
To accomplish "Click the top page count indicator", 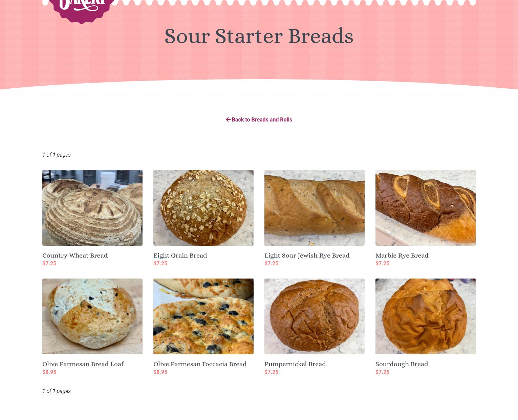I will point(57,155).
